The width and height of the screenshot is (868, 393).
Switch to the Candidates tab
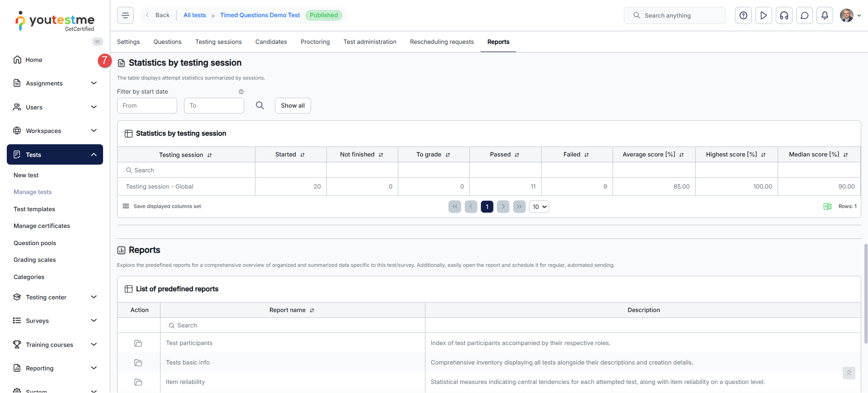pyautogui.click(x=271, y=42)
